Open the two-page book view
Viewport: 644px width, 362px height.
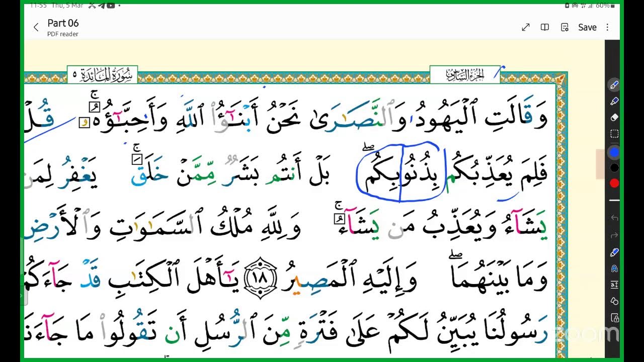pyautogui.click(x=544, y=27)
